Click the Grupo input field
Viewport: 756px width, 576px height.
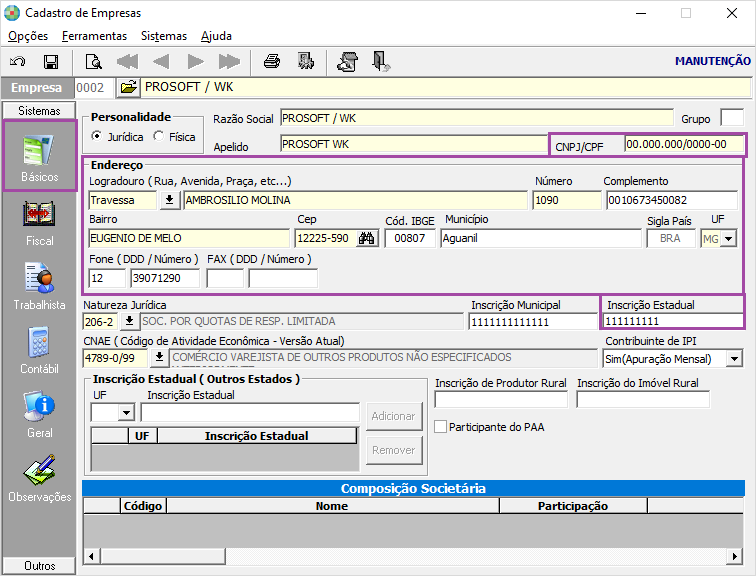(731, 118)
